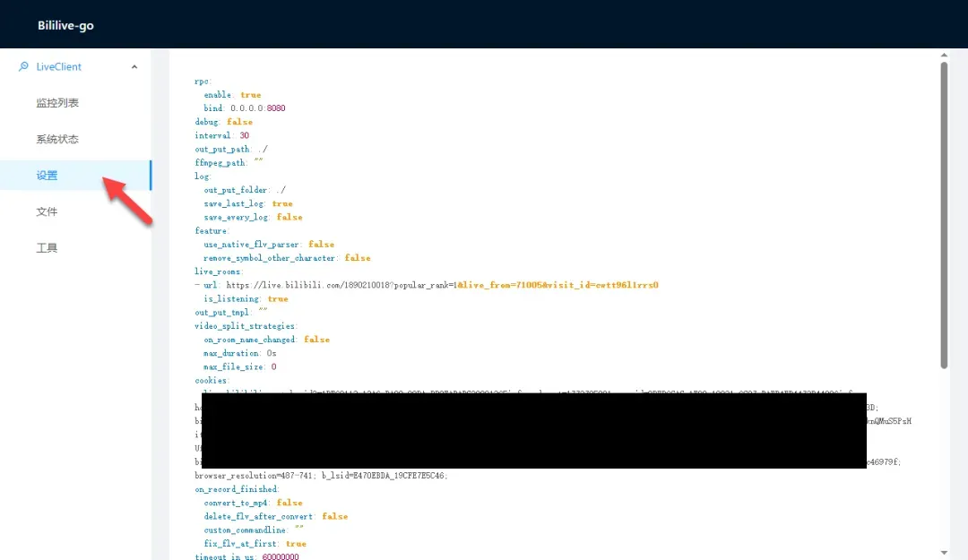Click the convert_to_mp4 false value

(290, 503)
